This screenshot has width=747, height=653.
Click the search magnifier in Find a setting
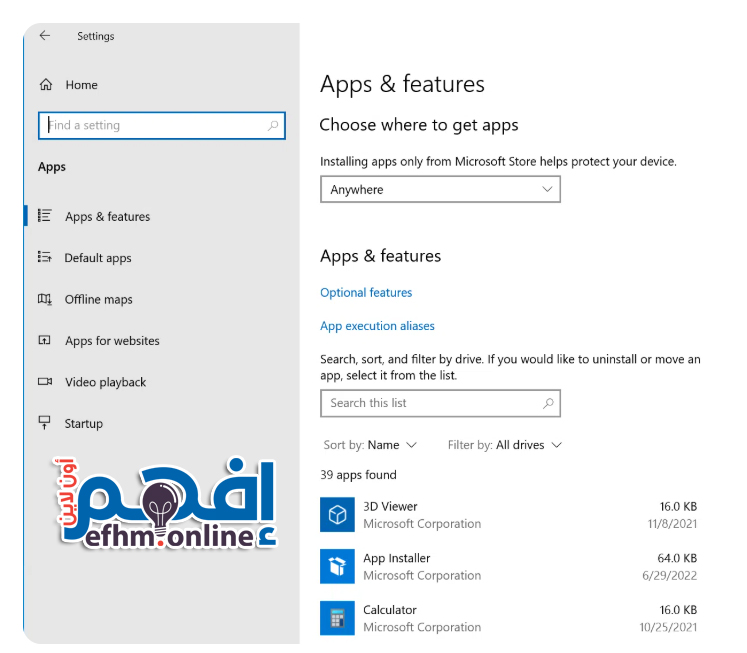[x=273, y=126]
